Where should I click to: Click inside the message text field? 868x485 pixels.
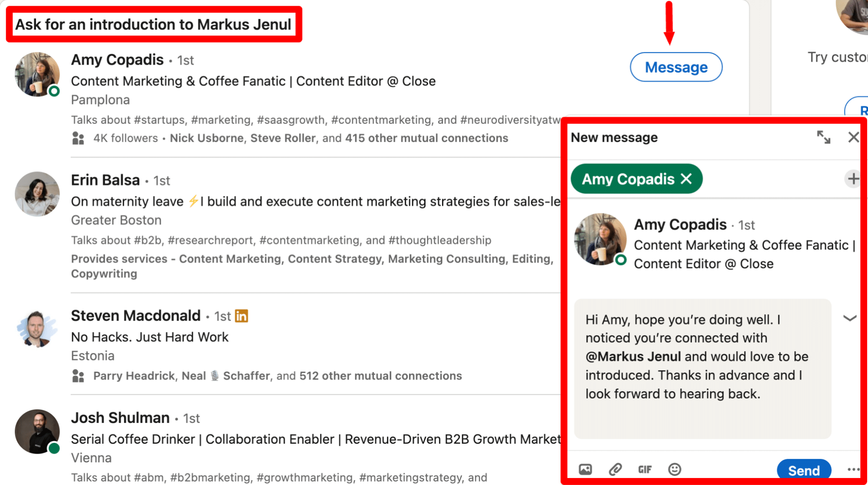point(703,369)
